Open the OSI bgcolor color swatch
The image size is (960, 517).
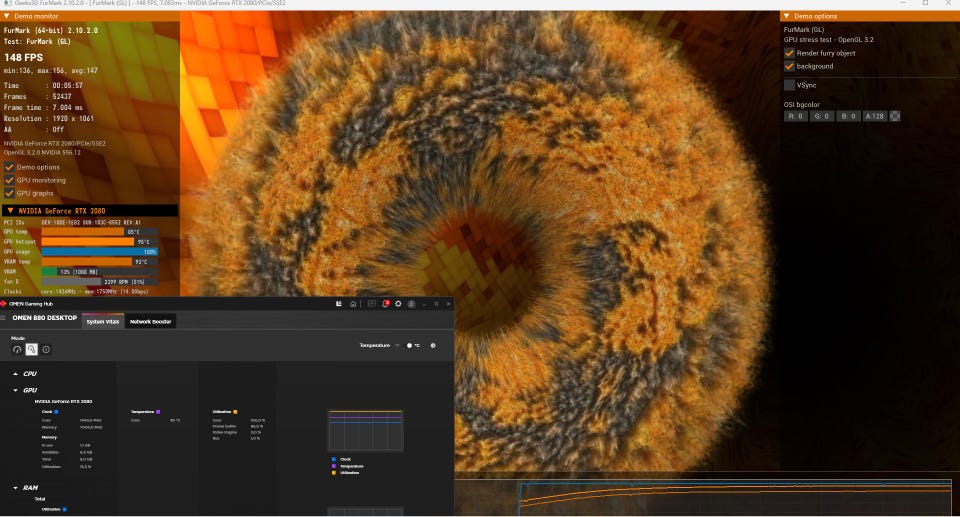[x=895, y=116]
